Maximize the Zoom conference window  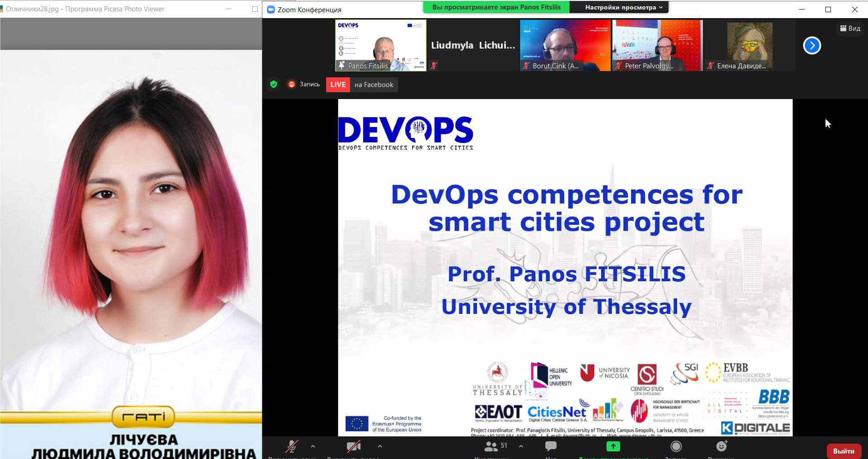(x=828, y=9)
